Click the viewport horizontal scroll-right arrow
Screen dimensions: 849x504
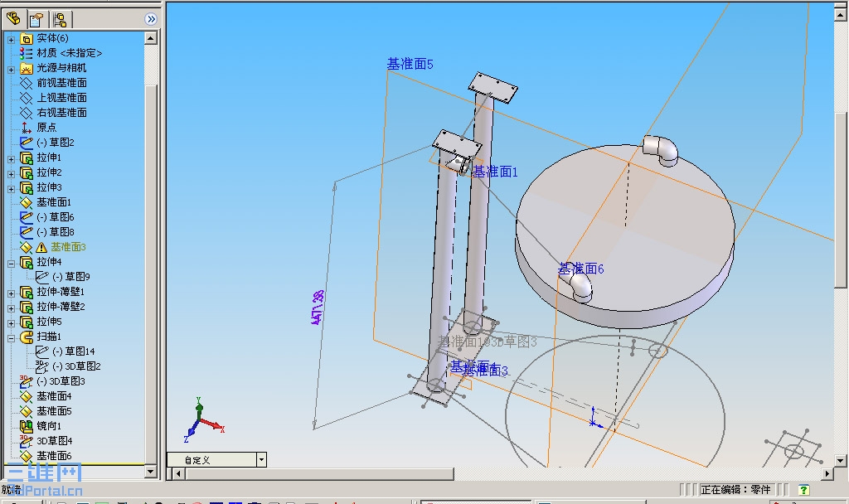click(x=827, y=473)
